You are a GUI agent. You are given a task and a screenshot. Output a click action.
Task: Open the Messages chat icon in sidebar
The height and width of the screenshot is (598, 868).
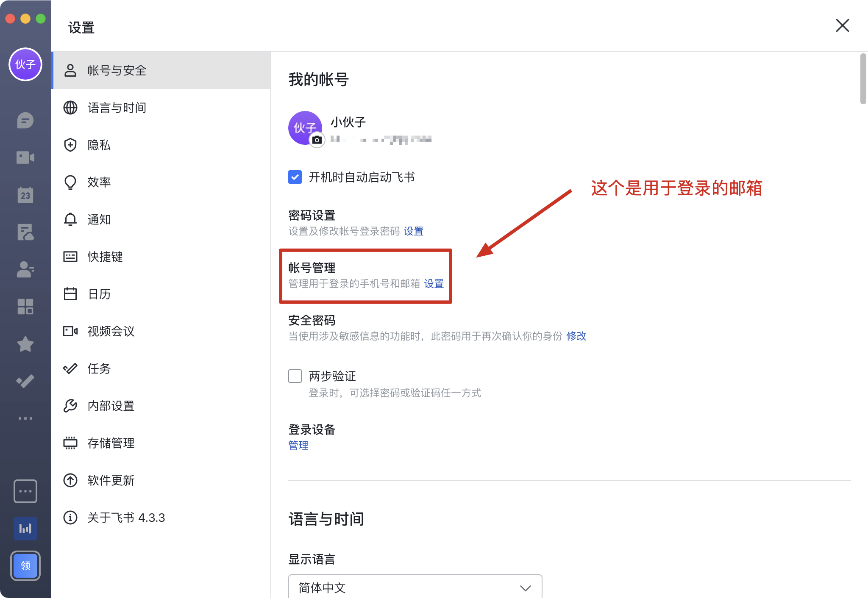[25, 120]
